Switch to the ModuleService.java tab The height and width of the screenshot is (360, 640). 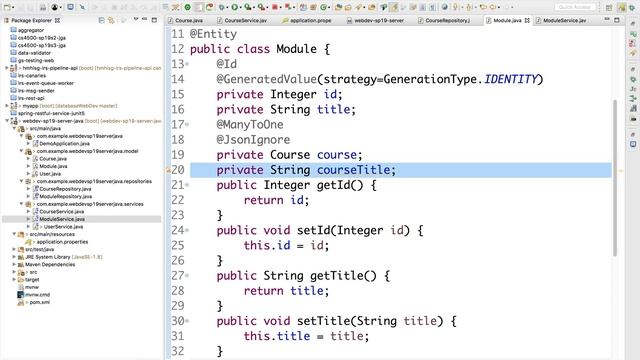[562, 20]
